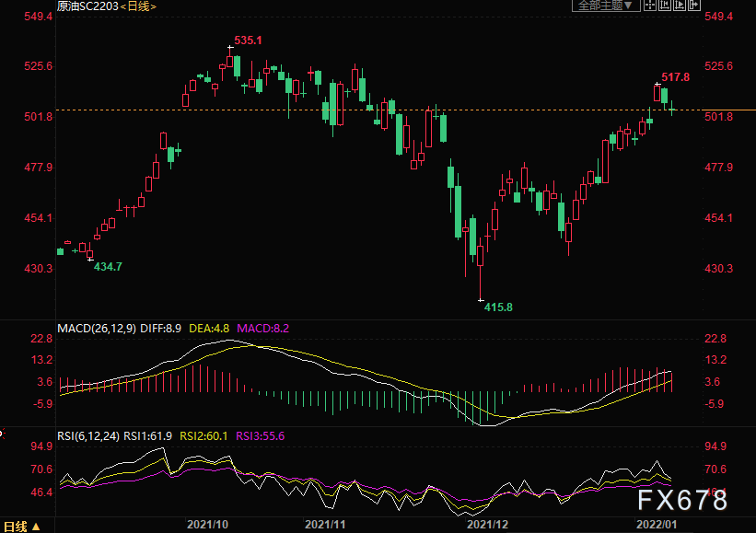
Task: Click the 501.8 label on the right price axis
Action: coord(719,117)
